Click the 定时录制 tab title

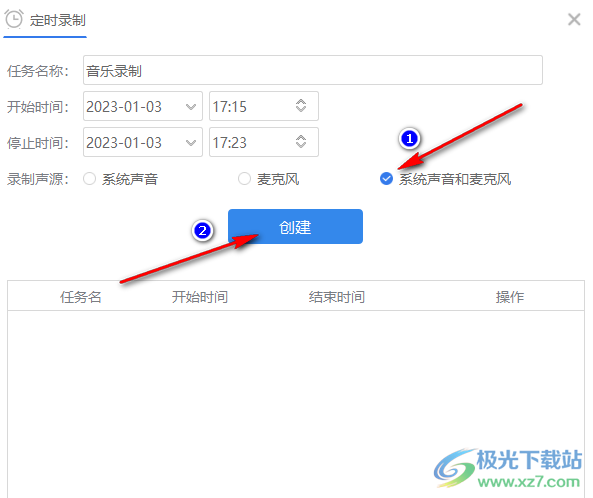(57, 20)
